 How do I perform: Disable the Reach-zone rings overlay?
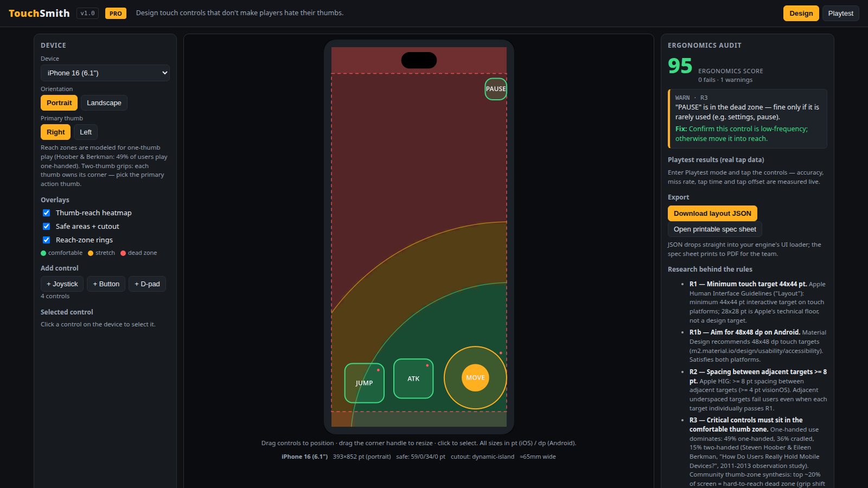pos(47,240)
